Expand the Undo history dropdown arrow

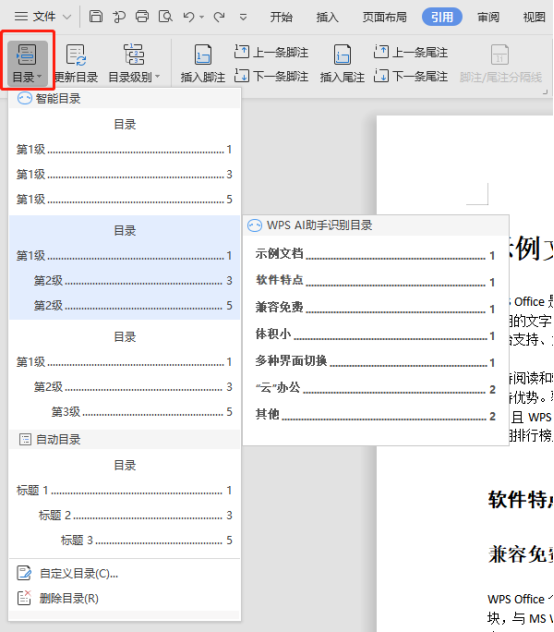pyautogui.click(x=202, y=17)
